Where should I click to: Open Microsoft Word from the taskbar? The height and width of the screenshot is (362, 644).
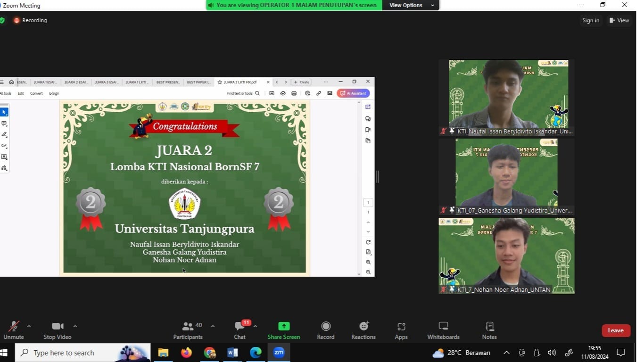(x=232, y=353)
